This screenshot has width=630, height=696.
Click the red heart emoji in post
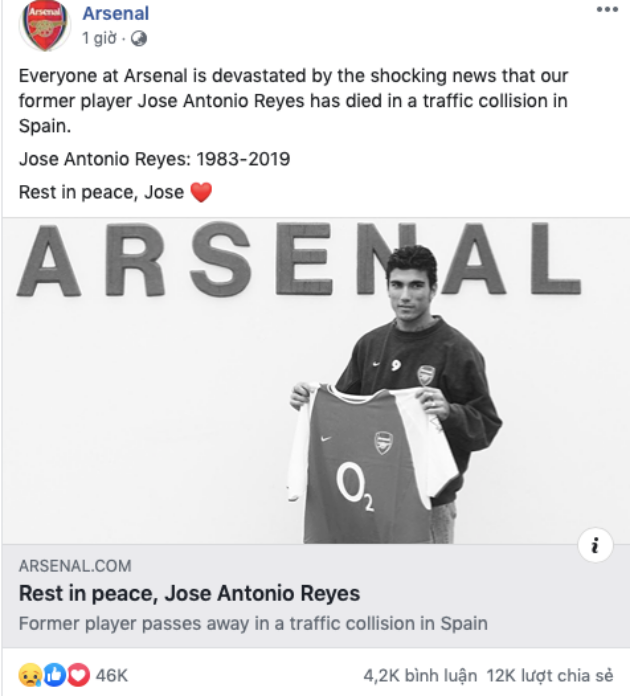(201, 193)
